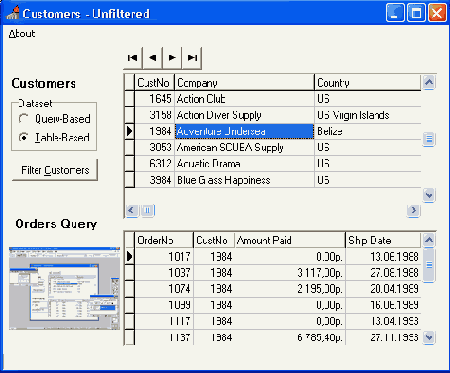Click the Company column header

(x=244, y=83)
